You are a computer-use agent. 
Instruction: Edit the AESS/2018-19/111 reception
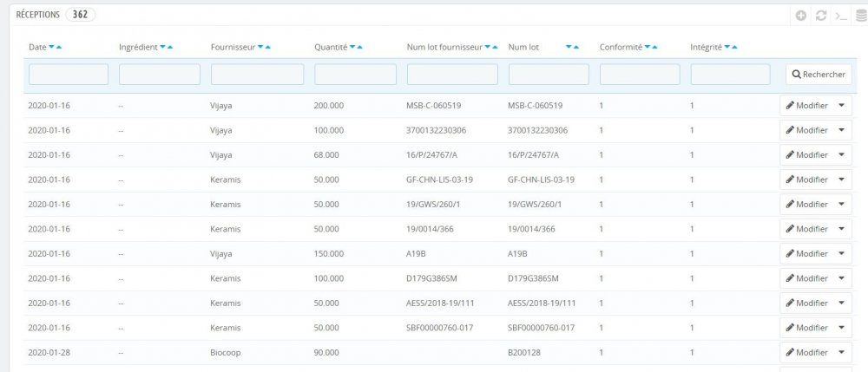[806, 303]
